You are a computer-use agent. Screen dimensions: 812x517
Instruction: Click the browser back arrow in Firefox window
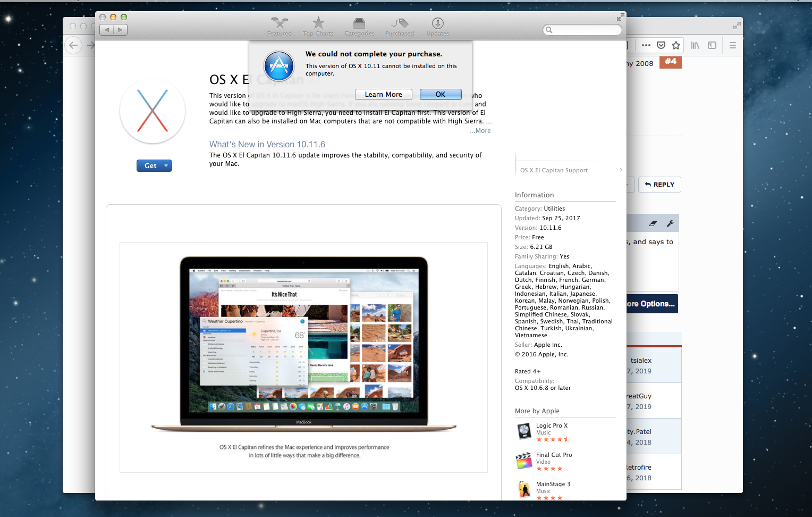coord(73,45)
